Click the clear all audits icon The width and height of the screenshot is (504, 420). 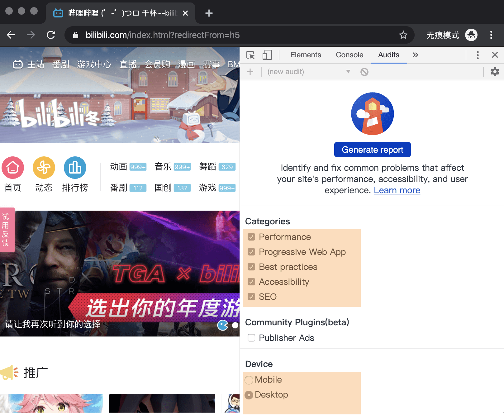[364, 72]
